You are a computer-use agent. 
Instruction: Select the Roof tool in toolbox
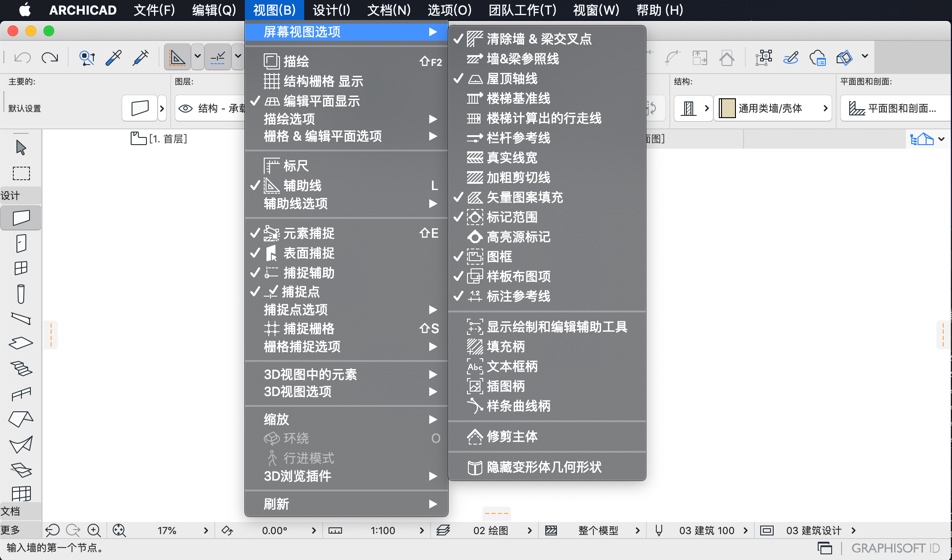21,419
